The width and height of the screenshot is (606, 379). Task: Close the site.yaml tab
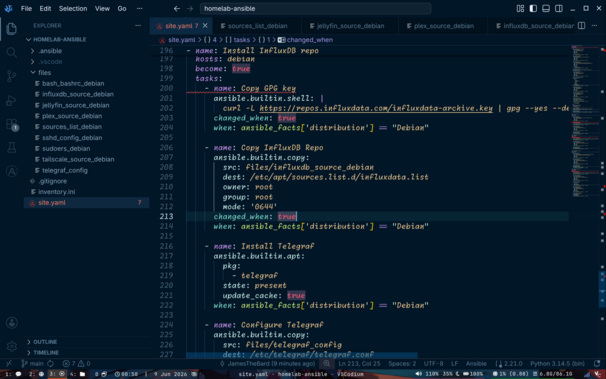tap(205, 25)
